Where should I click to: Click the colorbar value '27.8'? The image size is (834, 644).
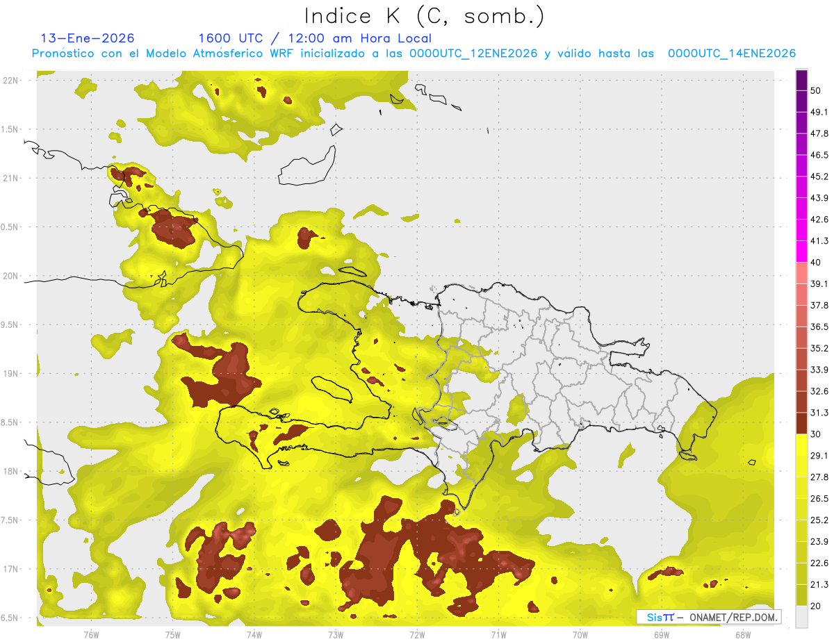point(819,477)
